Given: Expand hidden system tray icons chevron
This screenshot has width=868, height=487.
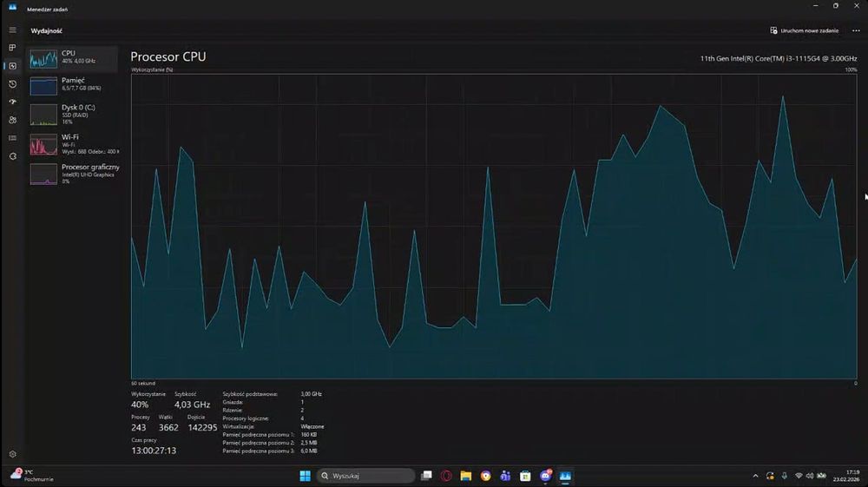Looking at the screenshot, I should (755, 476).
